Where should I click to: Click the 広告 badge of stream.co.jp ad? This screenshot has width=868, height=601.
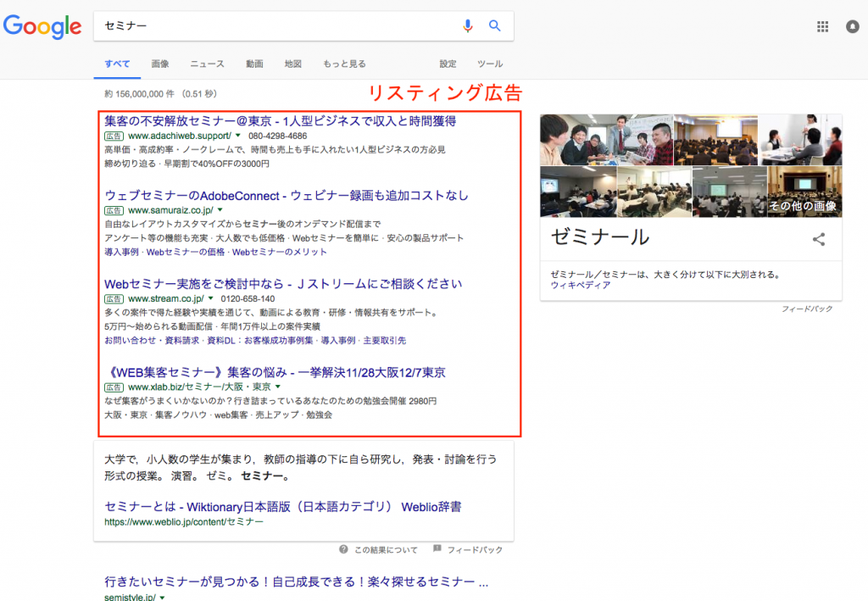click(114, 299)
